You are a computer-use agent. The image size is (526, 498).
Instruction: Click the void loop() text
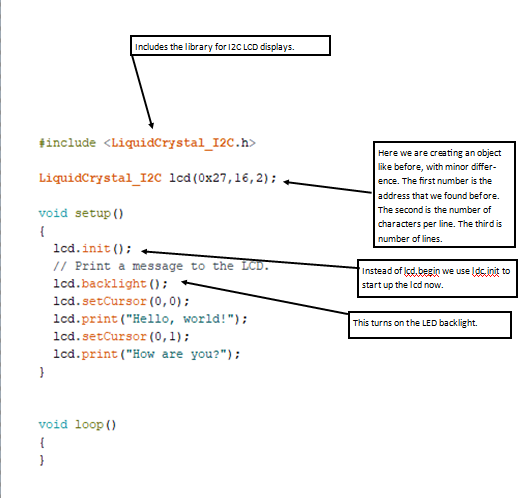[77, 425]
